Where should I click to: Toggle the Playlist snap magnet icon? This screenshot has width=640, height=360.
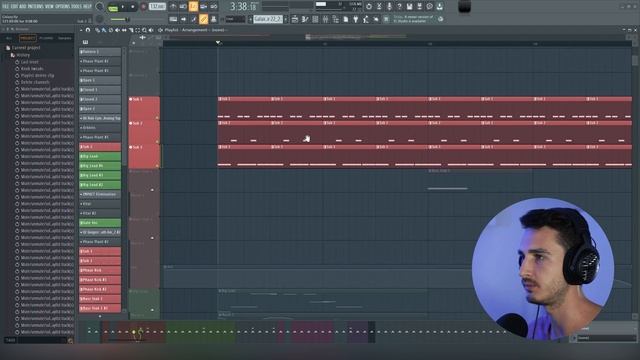(87, 30)
